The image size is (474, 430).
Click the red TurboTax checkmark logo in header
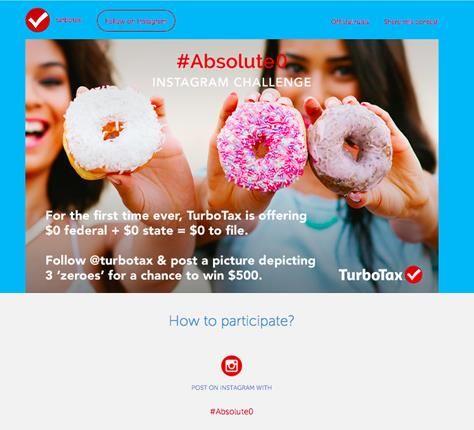click(38, 20)
